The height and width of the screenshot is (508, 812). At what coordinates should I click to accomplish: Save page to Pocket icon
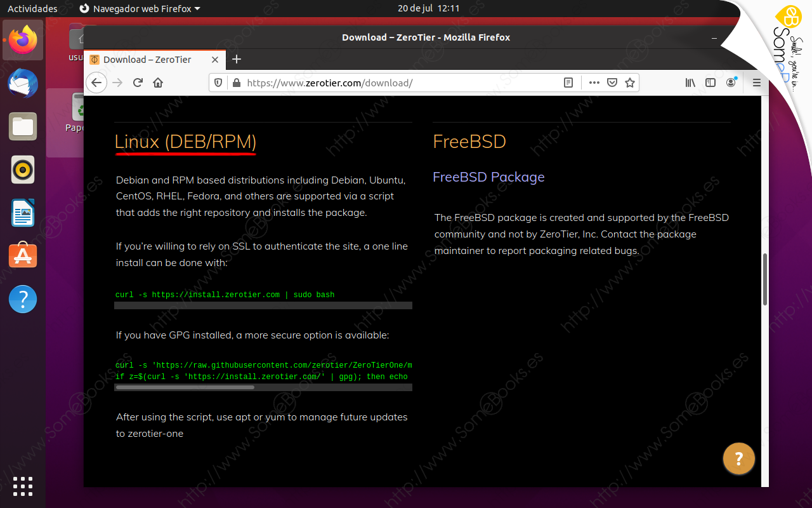pos(612,83)
